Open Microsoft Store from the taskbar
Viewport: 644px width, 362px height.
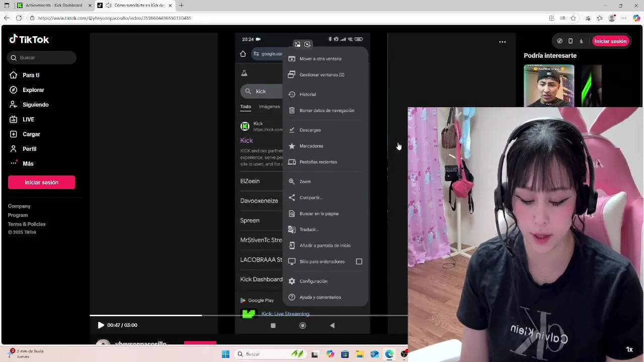(x=345, y=354)
